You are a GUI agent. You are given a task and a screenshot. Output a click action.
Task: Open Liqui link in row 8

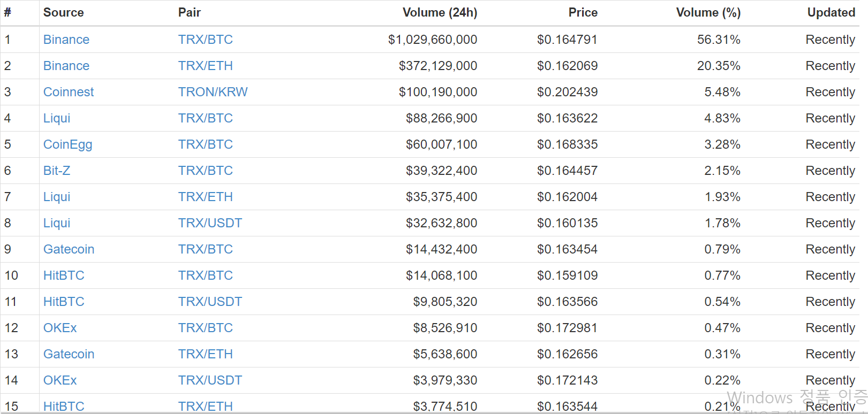pos(57,223)
